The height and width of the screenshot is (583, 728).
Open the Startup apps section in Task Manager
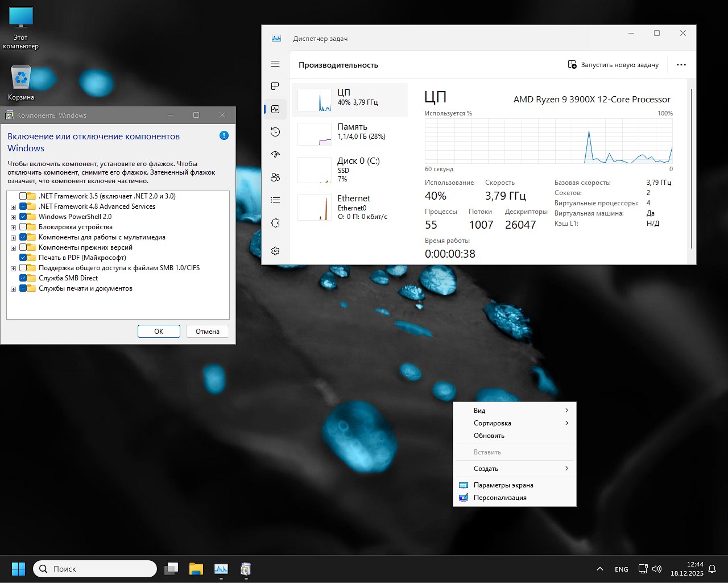(x=275, y=154)
